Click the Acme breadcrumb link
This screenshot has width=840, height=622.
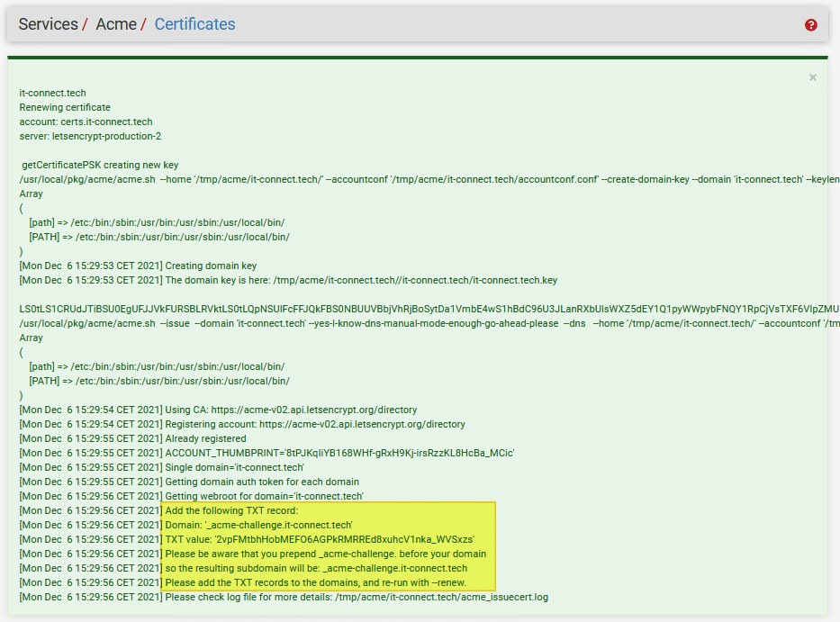[x=115, y=24]
